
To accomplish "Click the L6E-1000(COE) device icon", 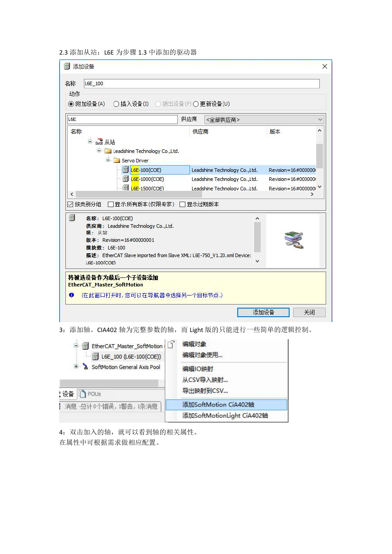I will point(126,179).
